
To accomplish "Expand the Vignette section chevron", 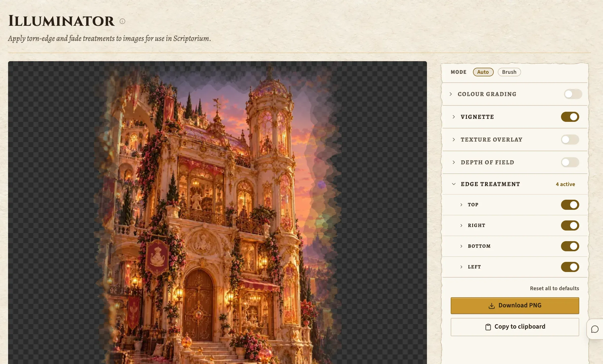I will click(454, 117).
